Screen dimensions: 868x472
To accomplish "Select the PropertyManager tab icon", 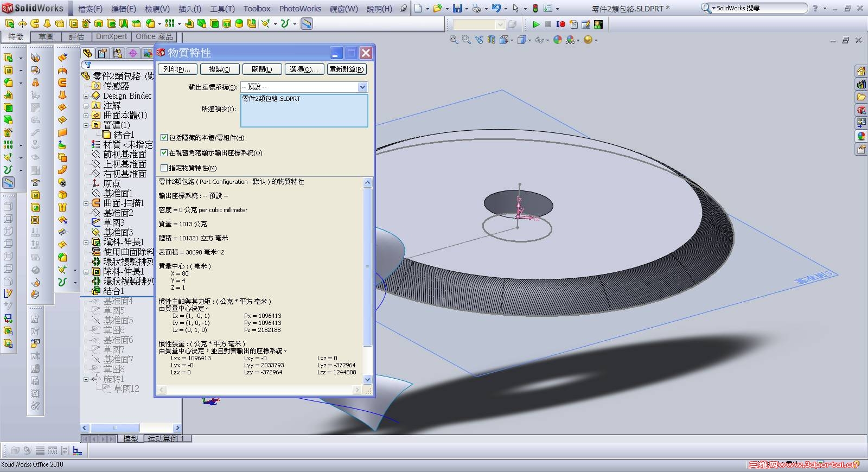I will [x=103, y=53].
